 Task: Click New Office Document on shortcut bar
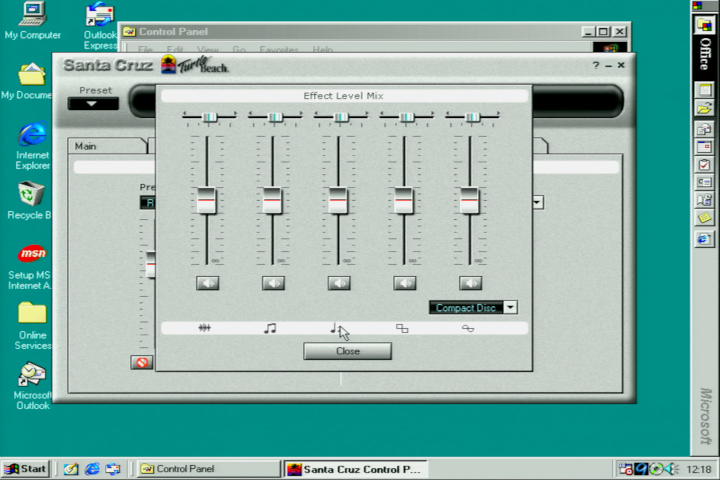[704, 90]
